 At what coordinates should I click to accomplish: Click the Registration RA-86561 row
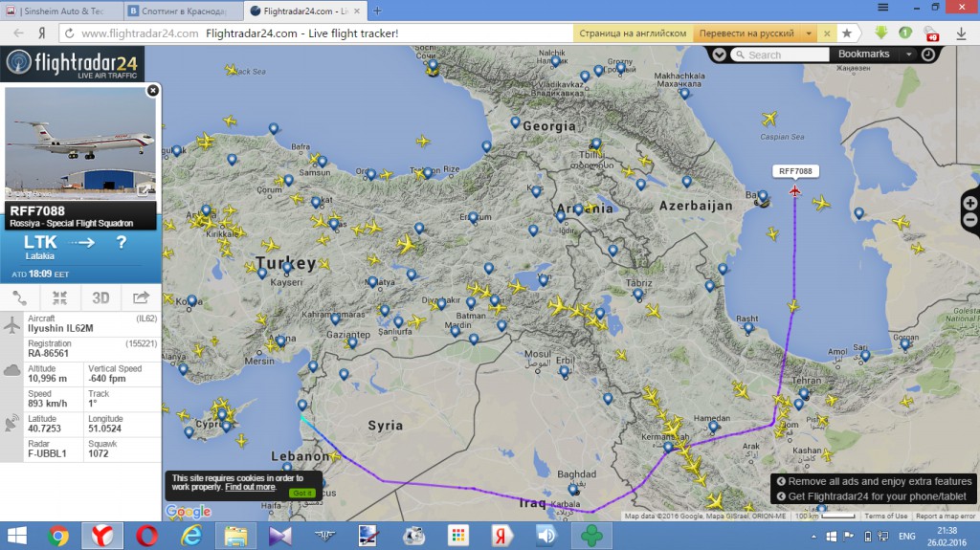coord(92,349)
